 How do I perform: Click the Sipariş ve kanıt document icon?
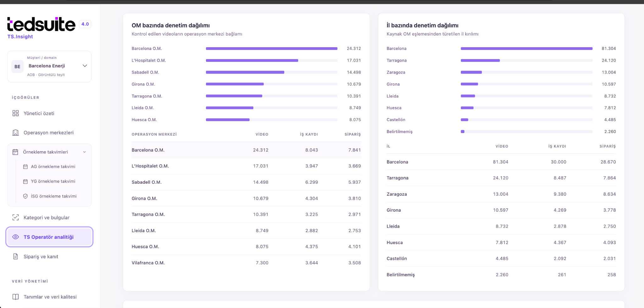[15, 256]
